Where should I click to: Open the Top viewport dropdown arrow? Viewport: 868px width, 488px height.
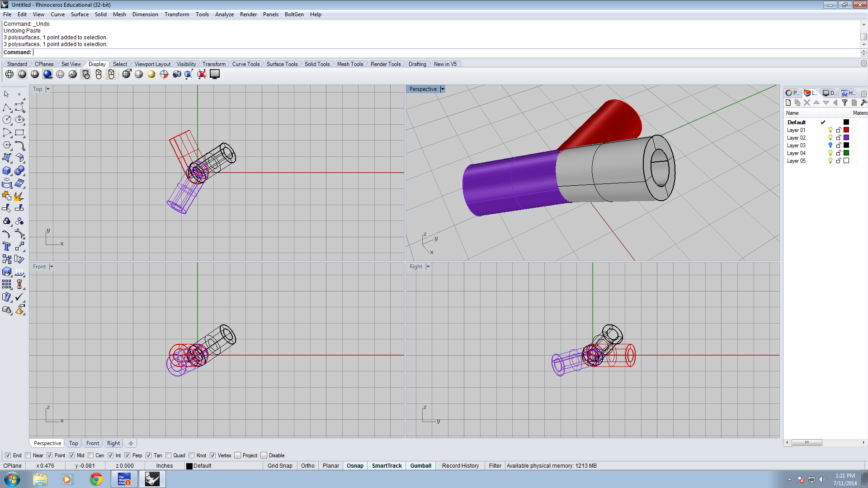click(48, 89)
